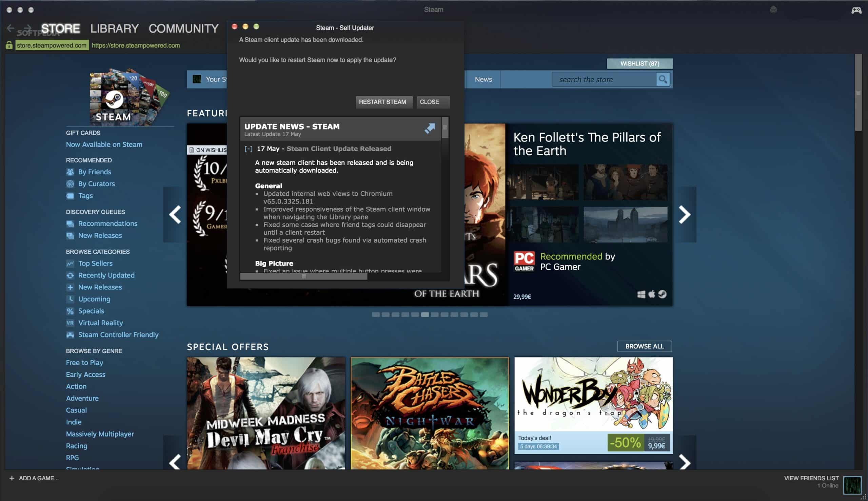The image size is (868, 501).
Task: Click the WISHLIST (87) button
Action: pyautogui.click(x=640, y=64)
